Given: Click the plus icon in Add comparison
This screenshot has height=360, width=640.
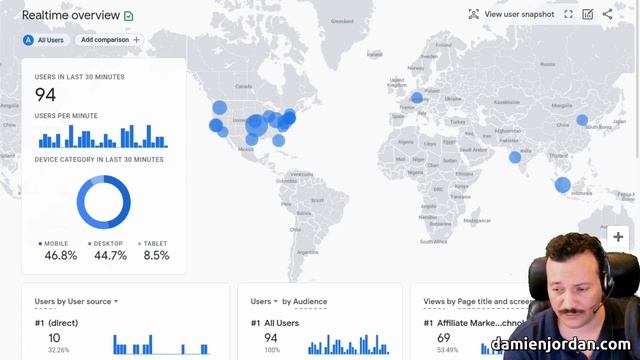Looking at the screenshot, I should [136, 40].
